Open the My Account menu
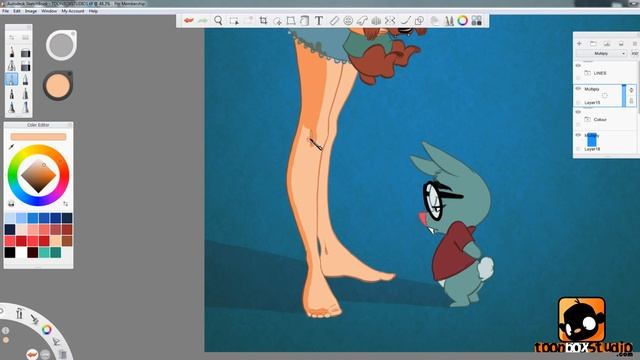The image size is (640, 360). [73, 11]
